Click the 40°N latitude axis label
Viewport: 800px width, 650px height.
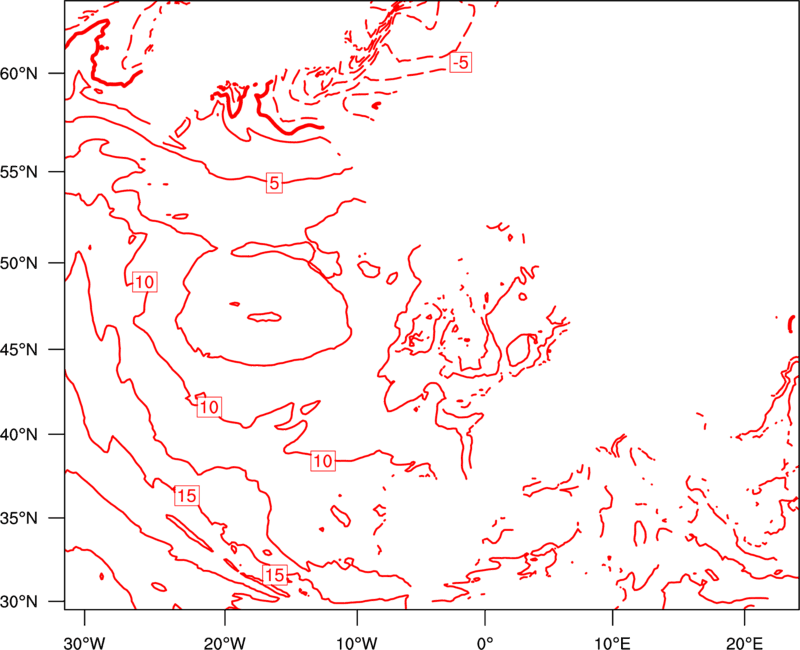tap(19, 435)
